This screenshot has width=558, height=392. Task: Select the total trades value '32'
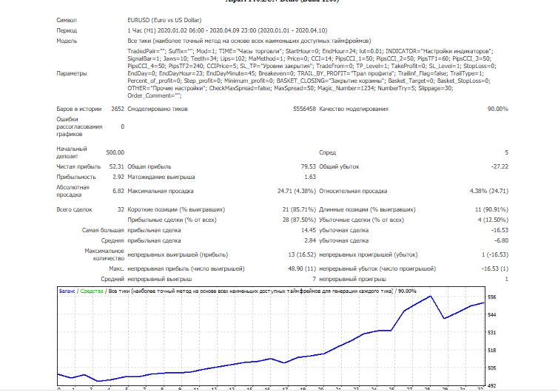[x=121, y=209]
